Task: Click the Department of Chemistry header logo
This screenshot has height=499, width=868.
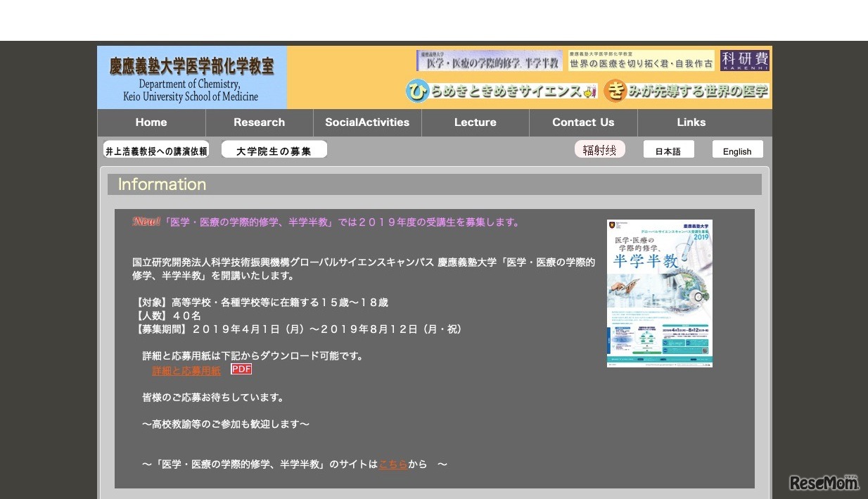Action: coord(191,77)
